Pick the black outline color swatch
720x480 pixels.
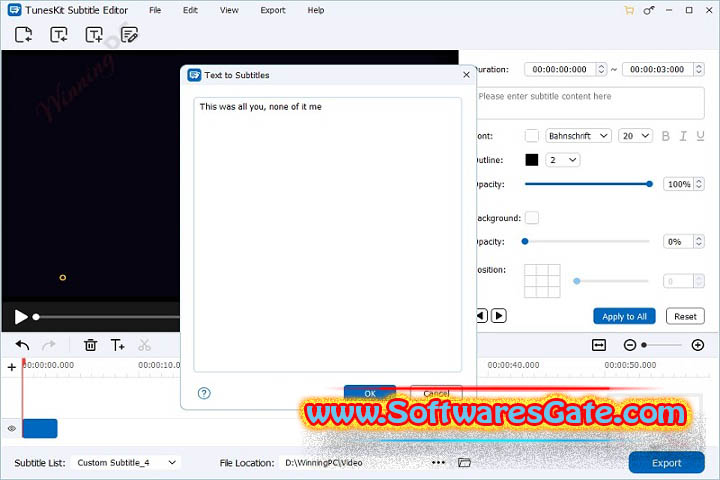click(532, 160)
